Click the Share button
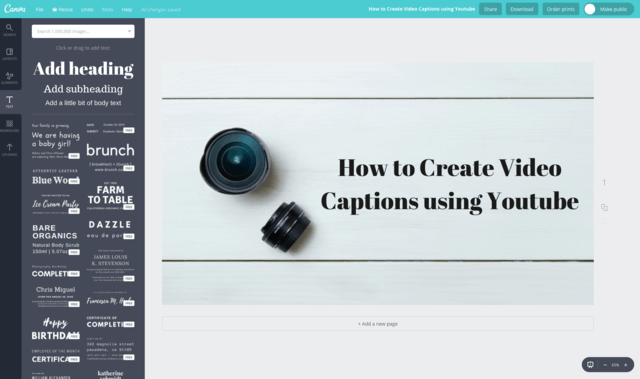This screenshot has height=379, width=640. [x=490, y=9]
